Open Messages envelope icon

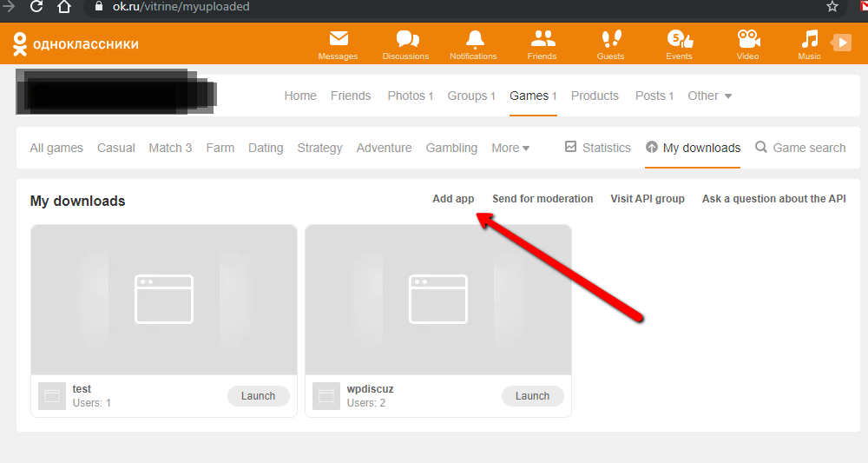(x=338, y=40)
